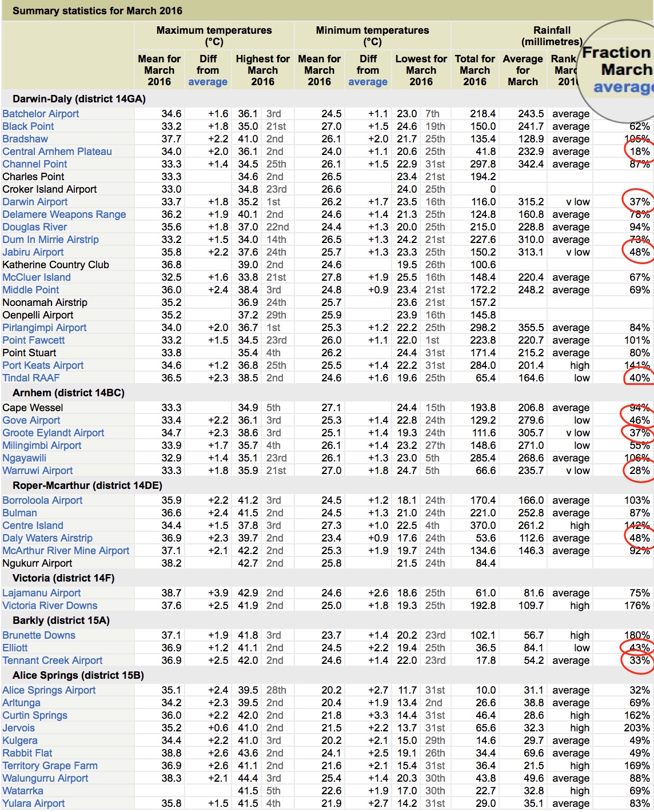Open Groote Eylandt Airport link
This screenshot has height=812, width=654.
(53, 433)
